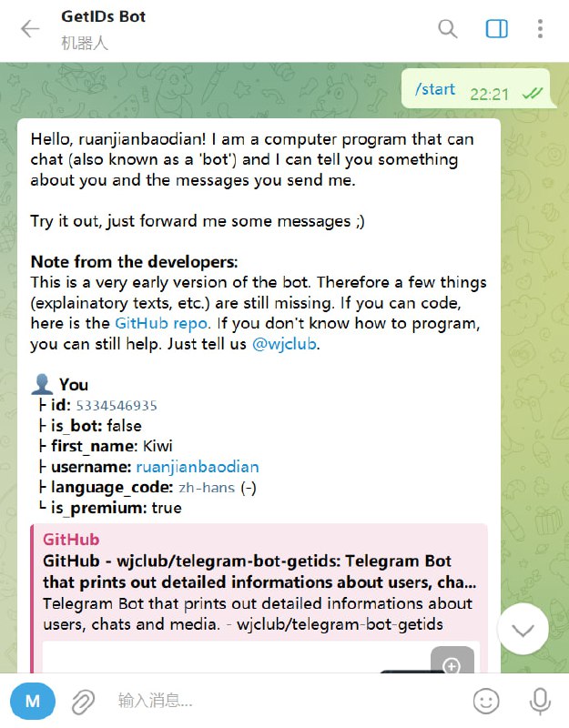Go back using the arrow icon
The height and width of the screenshot is (728, 569).
pos(30,29)
